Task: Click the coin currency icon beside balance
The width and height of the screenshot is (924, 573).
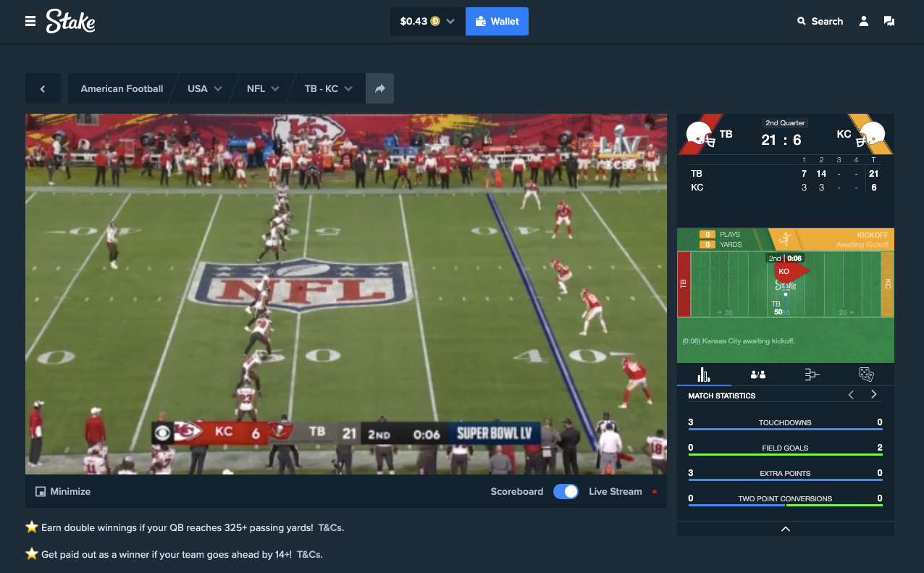Action: (435, 21)
